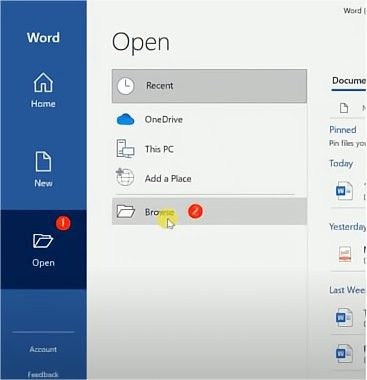
Task: Click the Pinned section heading
Action: [343, 130]
